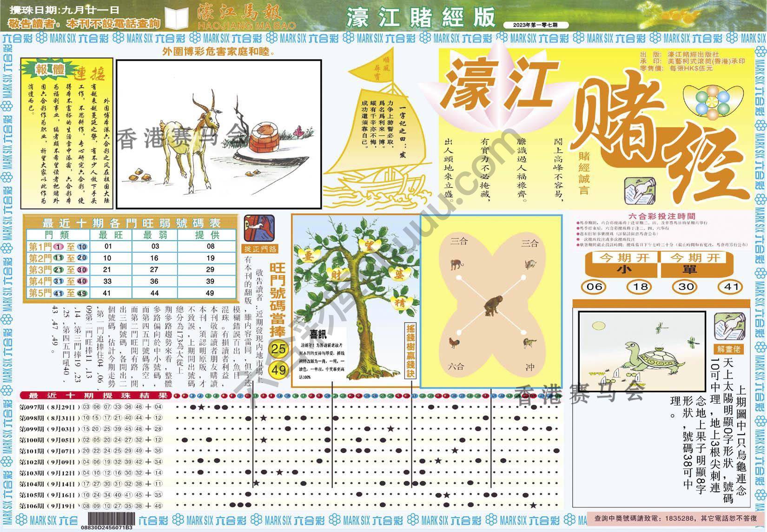Open the money tree illustration
Viewport: 767px width, 532px height.
[x=356, y=301]
